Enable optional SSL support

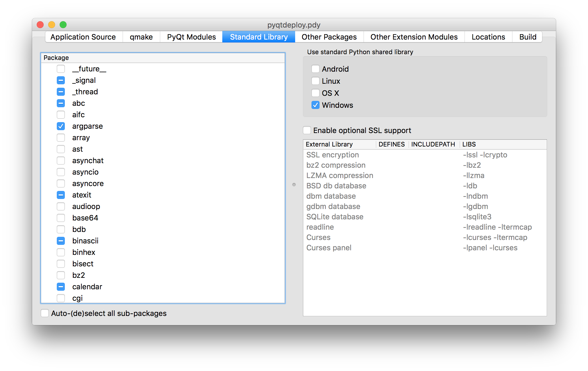pyautogui.click(x=307, y=130)
